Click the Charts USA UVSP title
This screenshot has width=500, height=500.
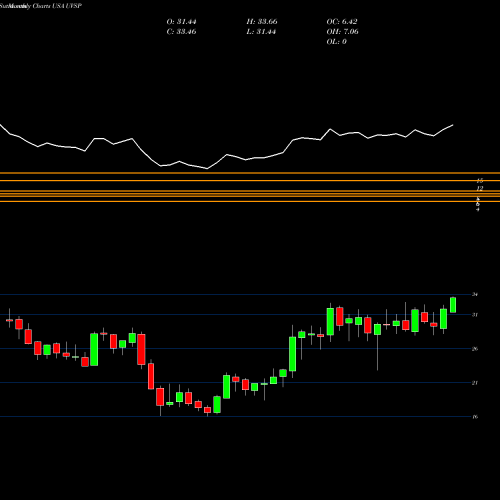point(57,6)
